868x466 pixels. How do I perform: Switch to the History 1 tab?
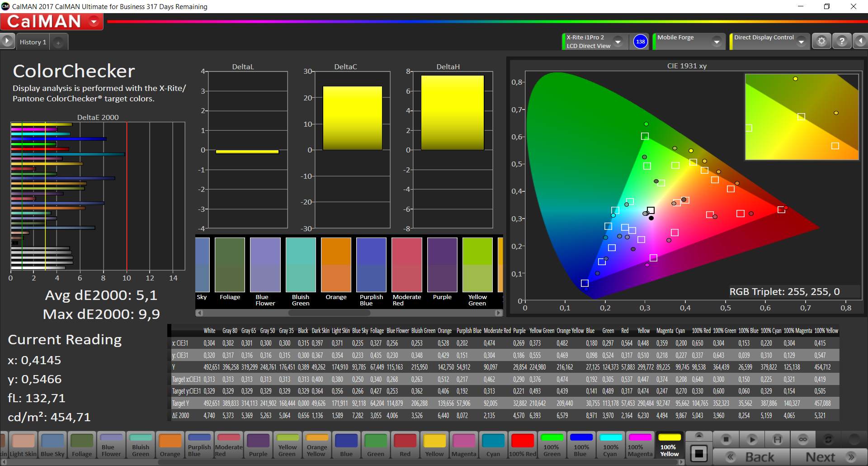point(33,42)
